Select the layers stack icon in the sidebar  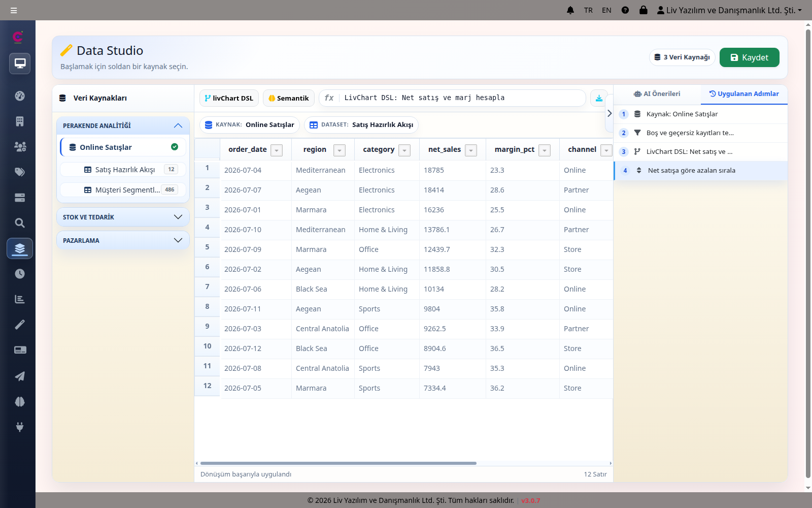tap(20, 248)
